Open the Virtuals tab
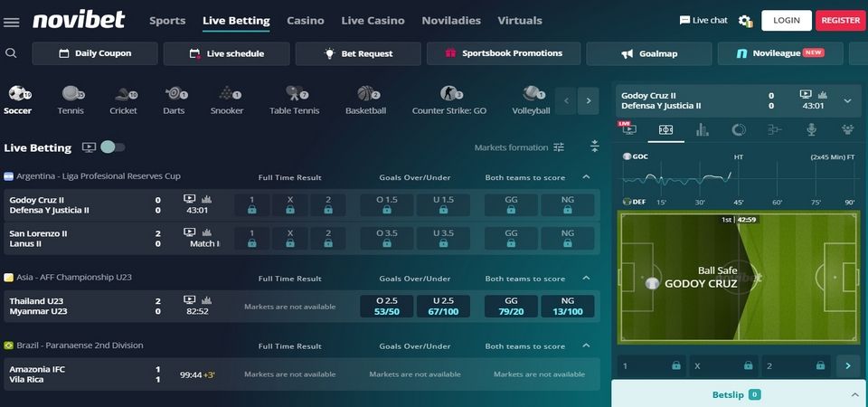 [520, 21]
